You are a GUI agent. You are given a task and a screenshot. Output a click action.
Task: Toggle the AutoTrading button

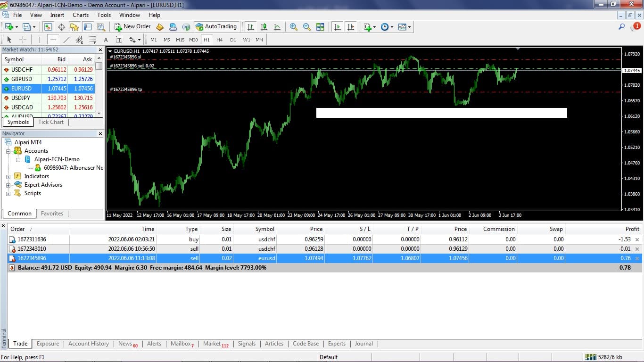coord(216,27)
